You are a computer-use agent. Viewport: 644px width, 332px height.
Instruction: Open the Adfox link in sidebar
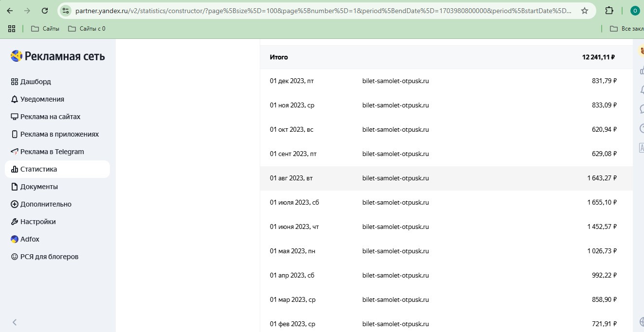tap(25, 239)
